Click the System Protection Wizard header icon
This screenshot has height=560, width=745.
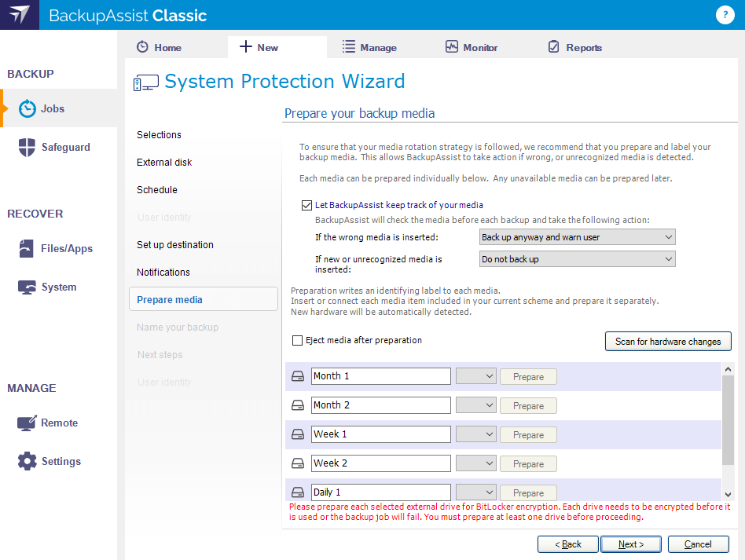(146, 82)
